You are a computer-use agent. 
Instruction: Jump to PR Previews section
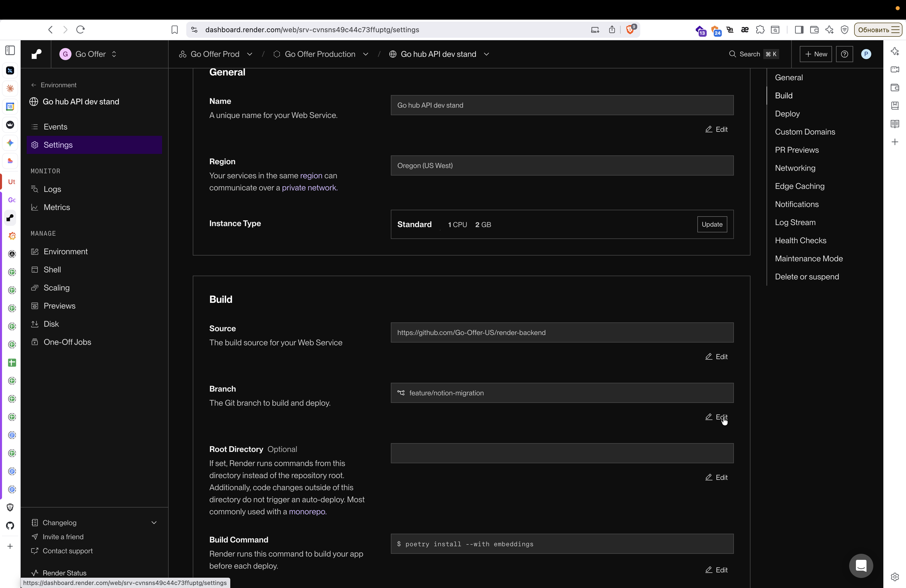point(797,150)
